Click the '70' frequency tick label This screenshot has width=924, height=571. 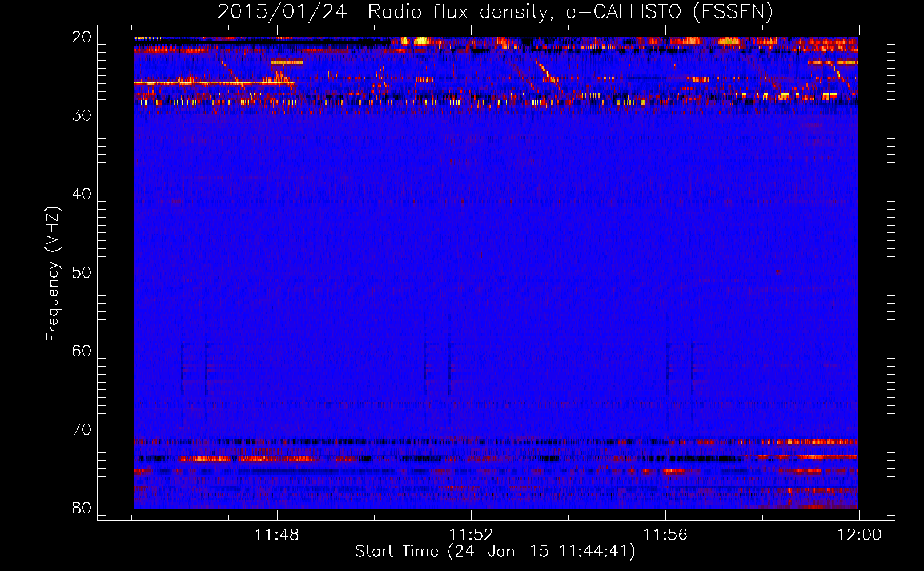(x=82, y=429)
